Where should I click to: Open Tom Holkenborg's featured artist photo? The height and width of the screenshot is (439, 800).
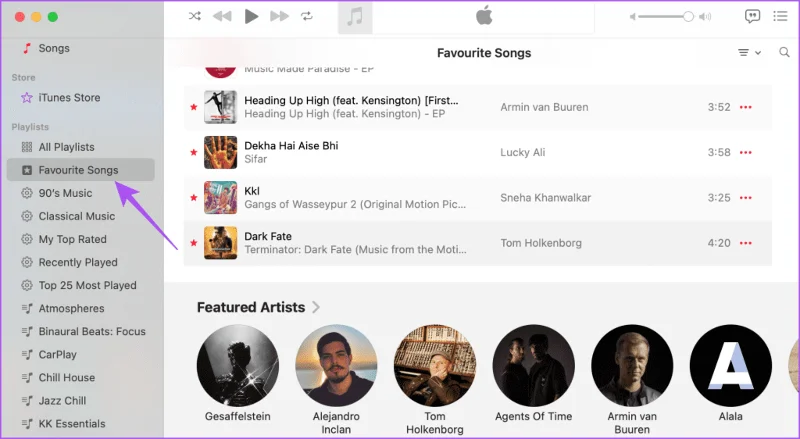(x=435, y=365)
